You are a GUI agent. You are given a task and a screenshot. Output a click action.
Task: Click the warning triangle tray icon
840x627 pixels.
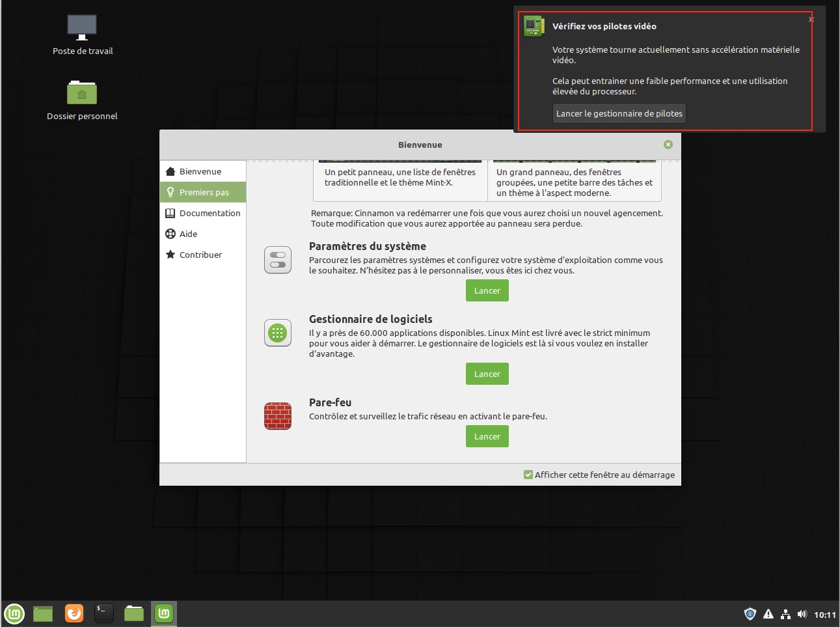click(768, 614)
